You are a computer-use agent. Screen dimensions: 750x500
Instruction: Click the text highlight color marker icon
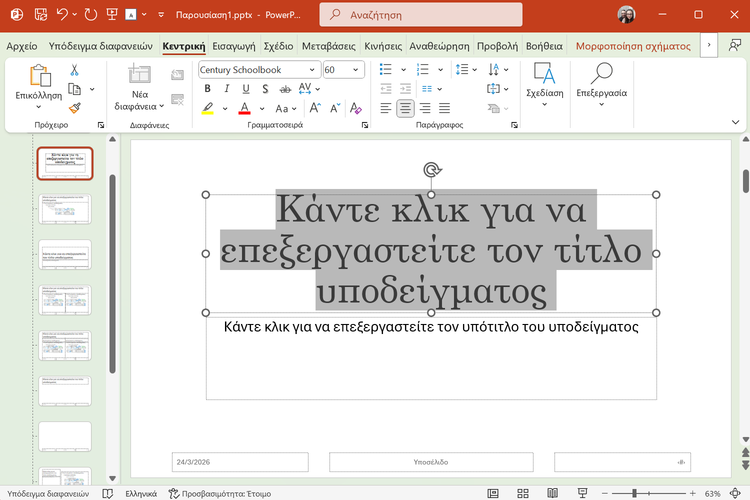(208, 108)
